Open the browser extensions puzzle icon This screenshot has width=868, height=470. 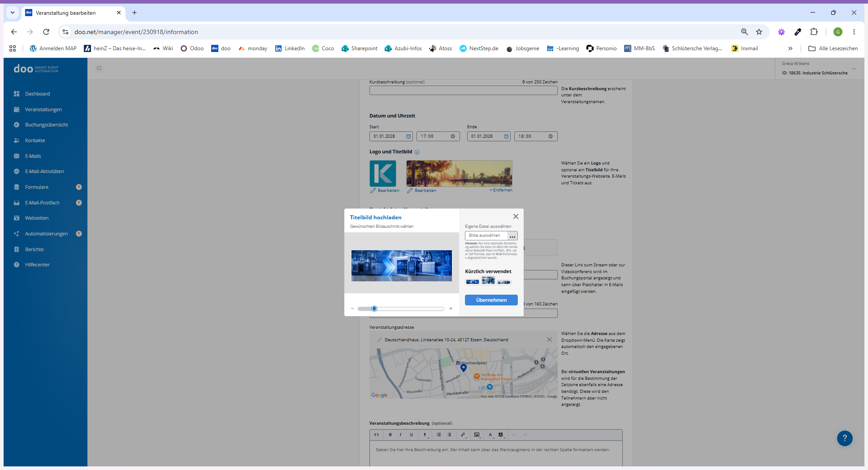[x=814, y=32]
